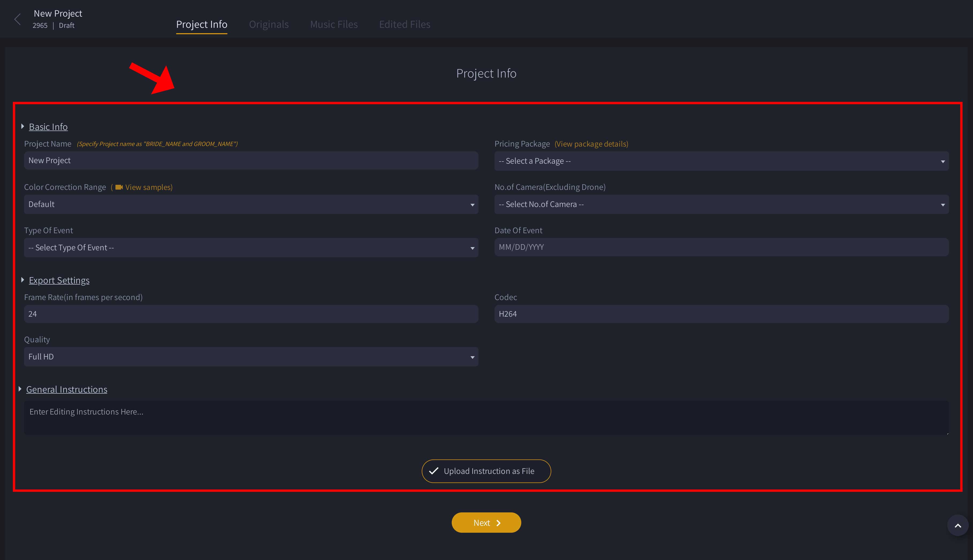Click the camera icon beside View samples
Image resolution: width=973 pixels, height=560 pixels.
(x=119, y=187)
